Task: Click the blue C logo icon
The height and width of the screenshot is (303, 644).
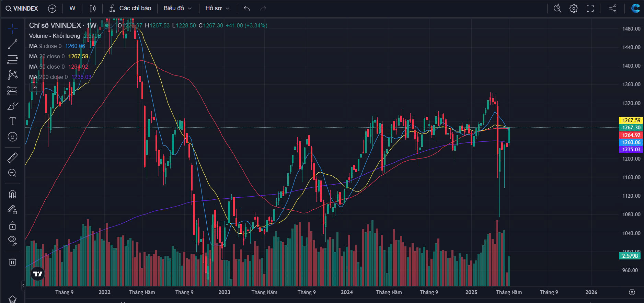Action: pos(635,8)
